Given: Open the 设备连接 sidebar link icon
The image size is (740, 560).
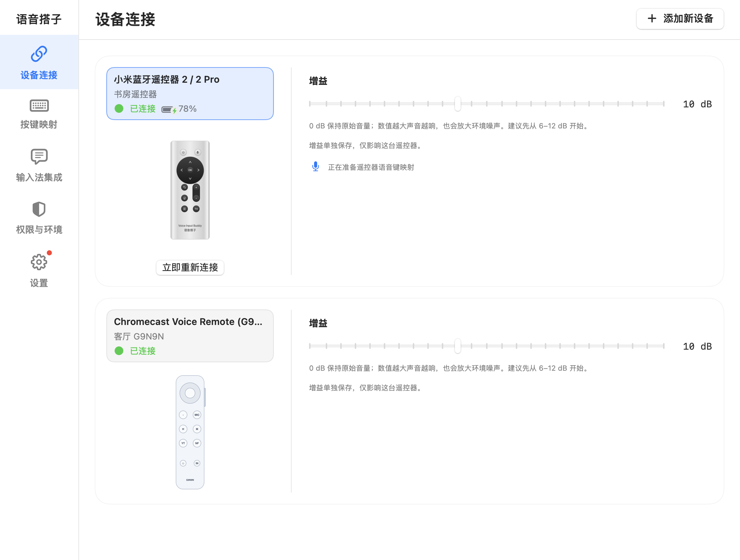Looking at the screenshot, I should (x=39, y=54).
